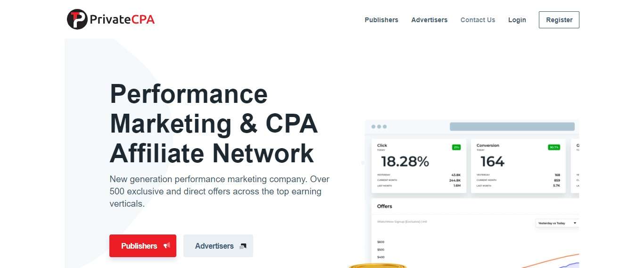Open Advertisers in the top navigation
644x268 pixels.
coord(429,20)
